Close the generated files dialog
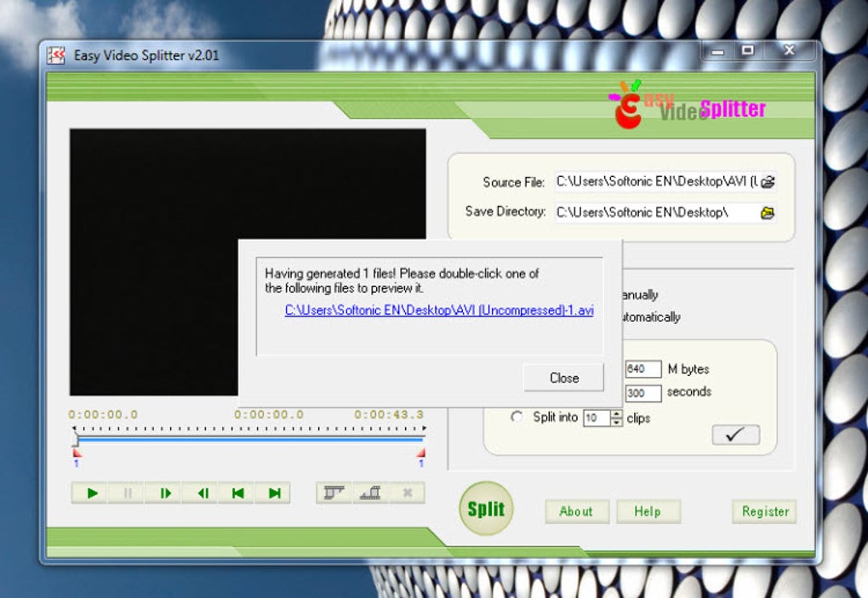 pyautogui.click(x=563, y=378)
